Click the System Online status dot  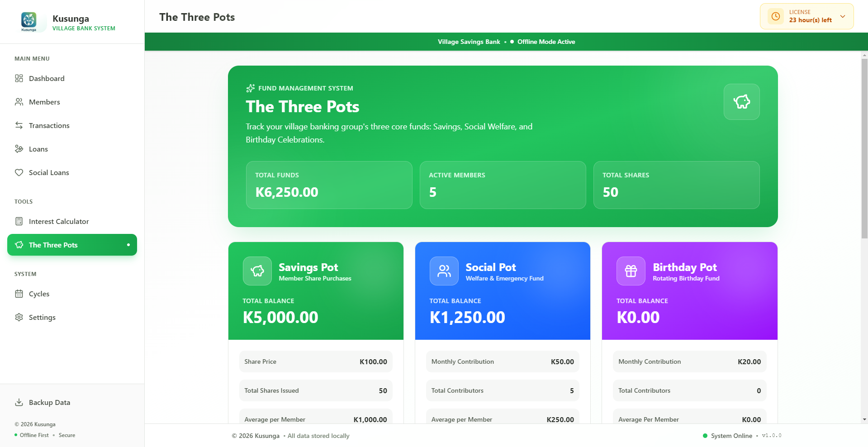[x=704, y=436]
